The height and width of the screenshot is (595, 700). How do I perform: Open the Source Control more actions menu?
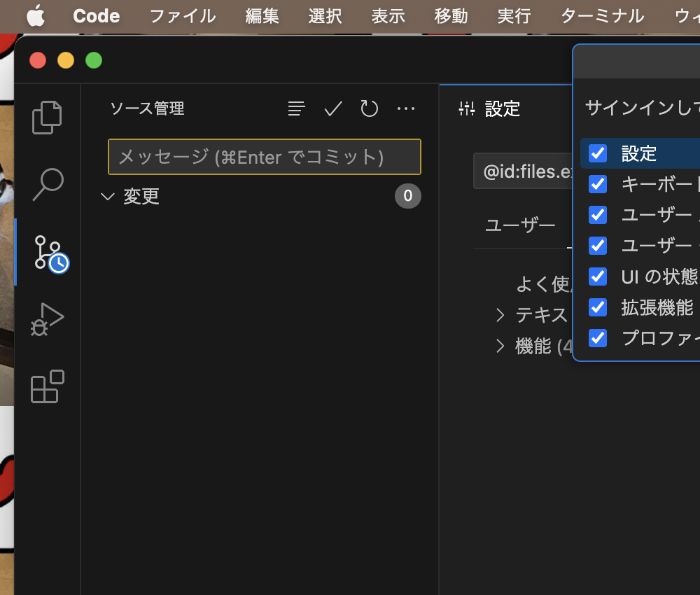point(406,108)
